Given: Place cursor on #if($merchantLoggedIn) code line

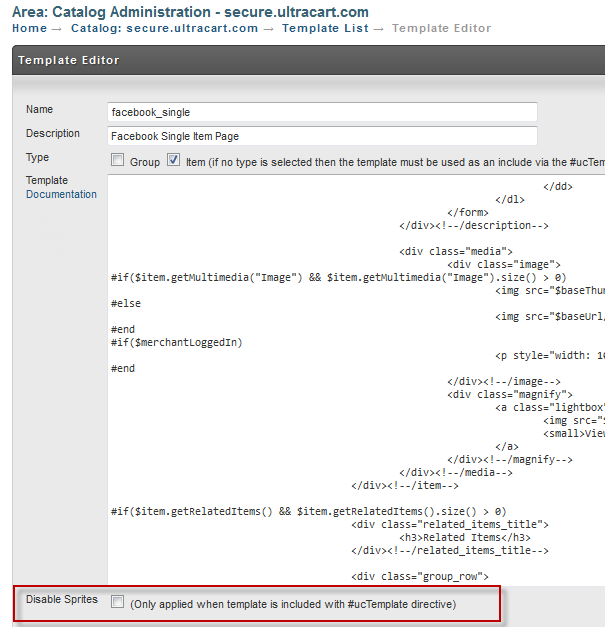Looking at the screenshot, I should point(177,343).
